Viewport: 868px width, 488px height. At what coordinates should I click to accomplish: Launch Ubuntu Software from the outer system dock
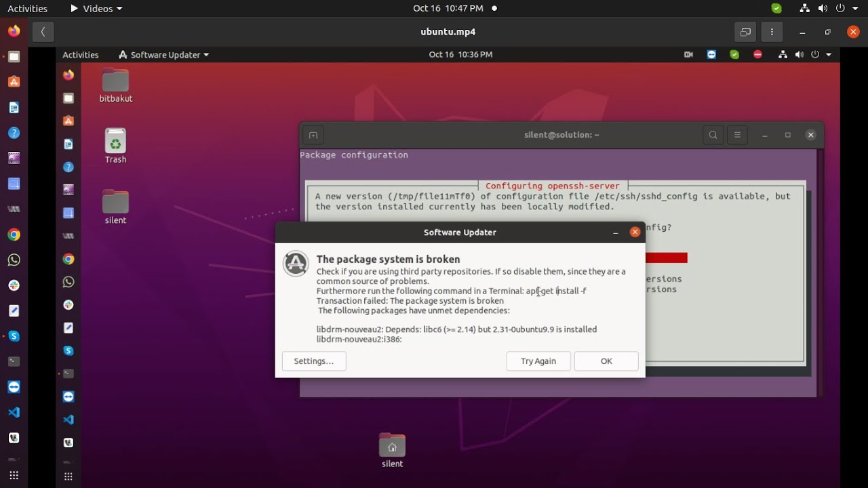pyautogui.click(x=14, y=82)
